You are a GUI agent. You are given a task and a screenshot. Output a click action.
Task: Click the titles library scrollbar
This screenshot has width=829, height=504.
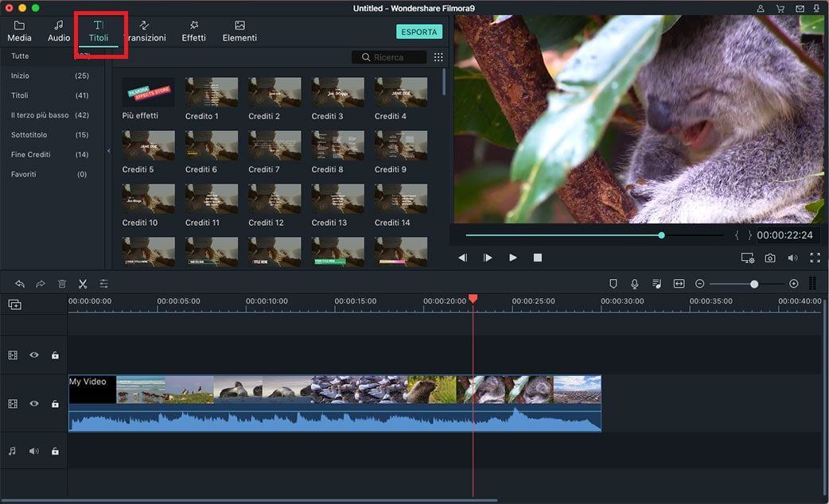click(x=444, y=82)
